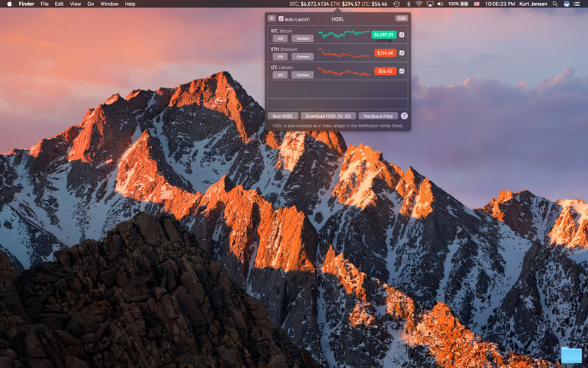The height and width of the screenshot is (368, 588).
Task: Open the Edit menu in menu bar
Action: pyautogui.click(x=60, y=4)
